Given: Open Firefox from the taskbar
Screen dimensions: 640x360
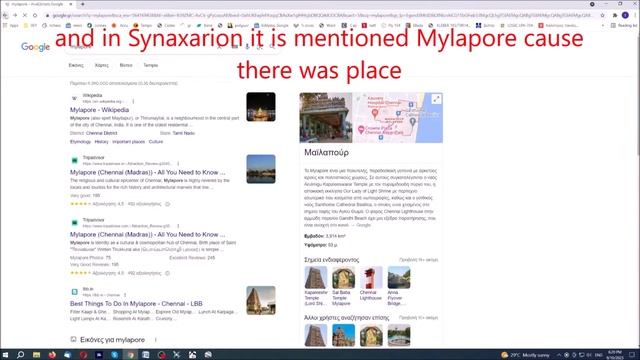Looking at the screenshot, I should point(52,355).
